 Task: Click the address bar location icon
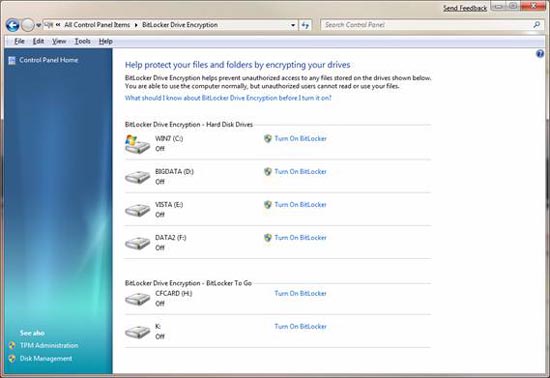tap(49, 25)
